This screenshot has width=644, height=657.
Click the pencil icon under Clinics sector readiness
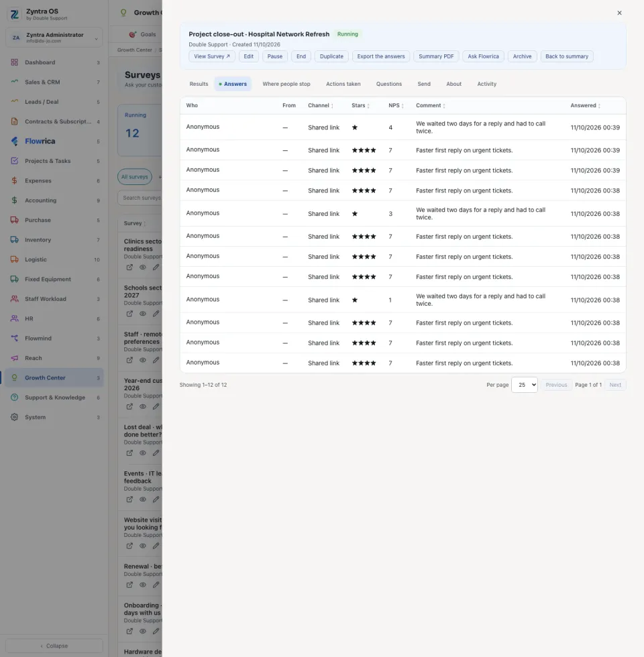(156, 267)
